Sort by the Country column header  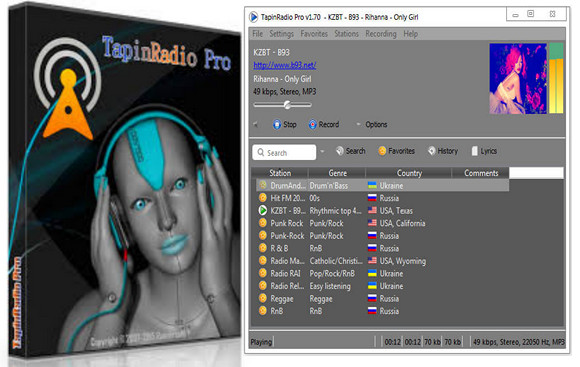pyautogui.click(x=409, y=173)
